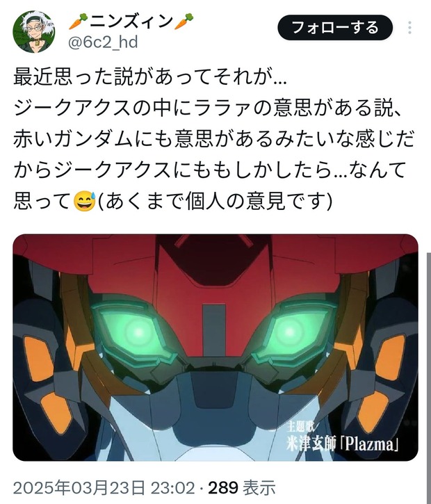Click the tweet timestamp 2025年03月23日 23:02
431x504 pixels.
point(104,487)
